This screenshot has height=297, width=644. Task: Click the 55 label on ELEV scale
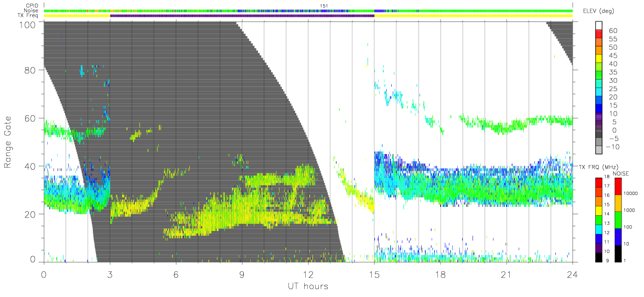(613, 38)
